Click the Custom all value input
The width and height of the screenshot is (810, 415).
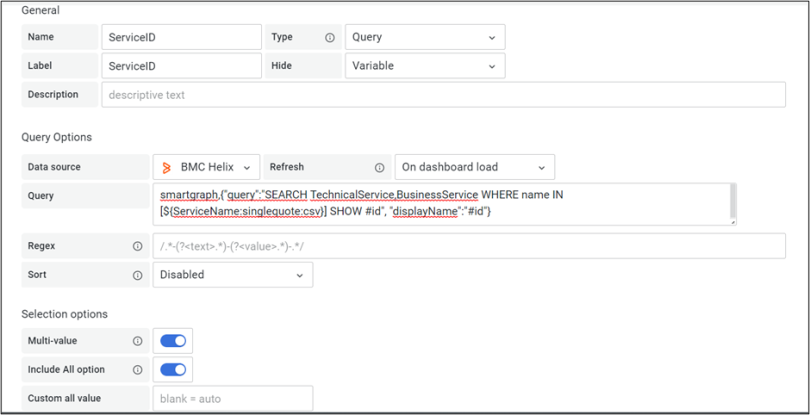[x=232, y=399]
